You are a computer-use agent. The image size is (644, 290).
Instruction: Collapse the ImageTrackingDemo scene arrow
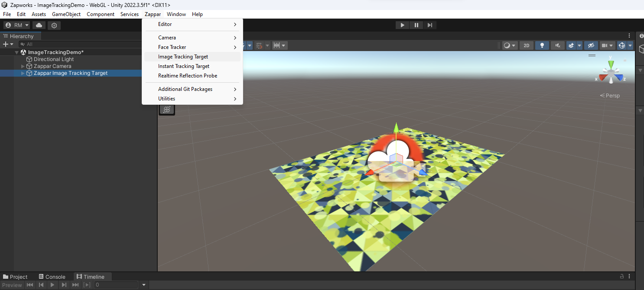17,52
